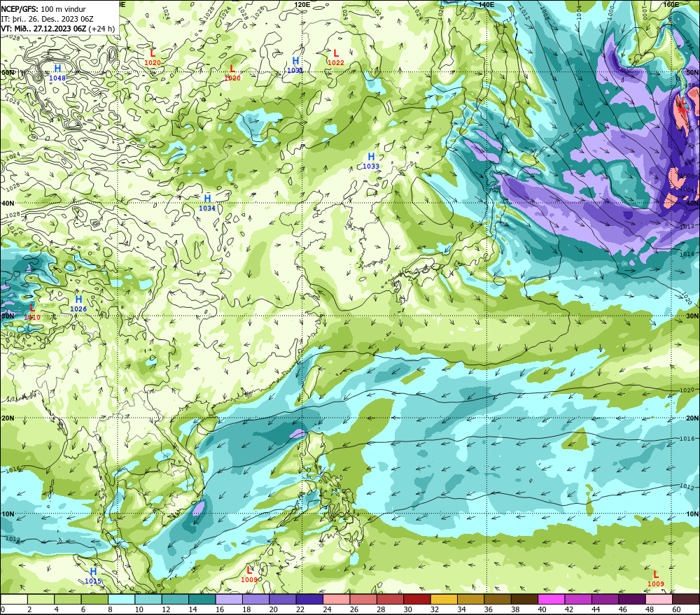Click the legend value 0
The width and height of the screenshot is (700, 615).
point(3,609)
